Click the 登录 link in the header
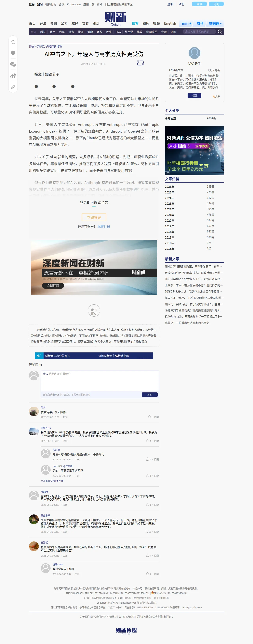Viewport: 253px width, 644px height. click(x=170, y=4)
